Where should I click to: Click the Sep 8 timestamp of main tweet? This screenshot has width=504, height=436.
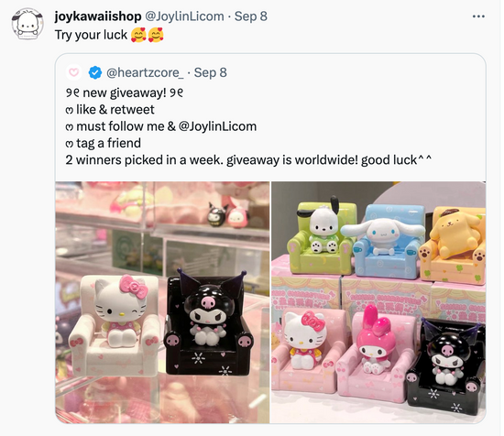pos(251,16)
